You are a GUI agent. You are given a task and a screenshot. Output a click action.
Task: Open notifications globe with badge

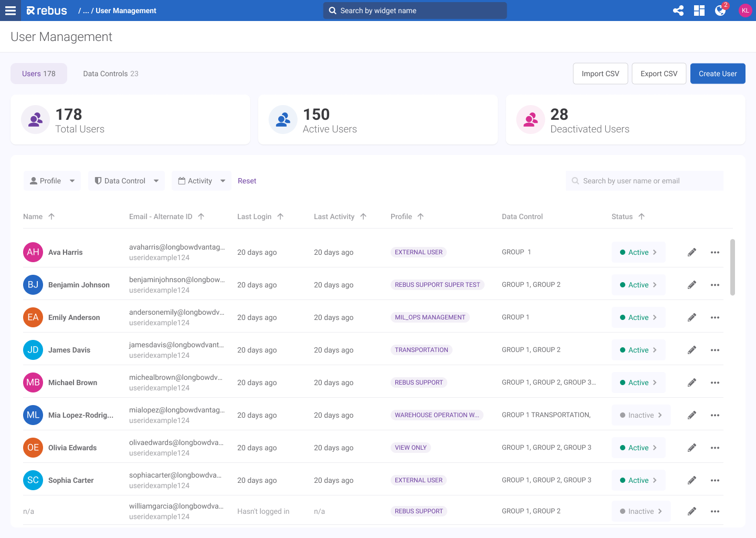point(720,11)
